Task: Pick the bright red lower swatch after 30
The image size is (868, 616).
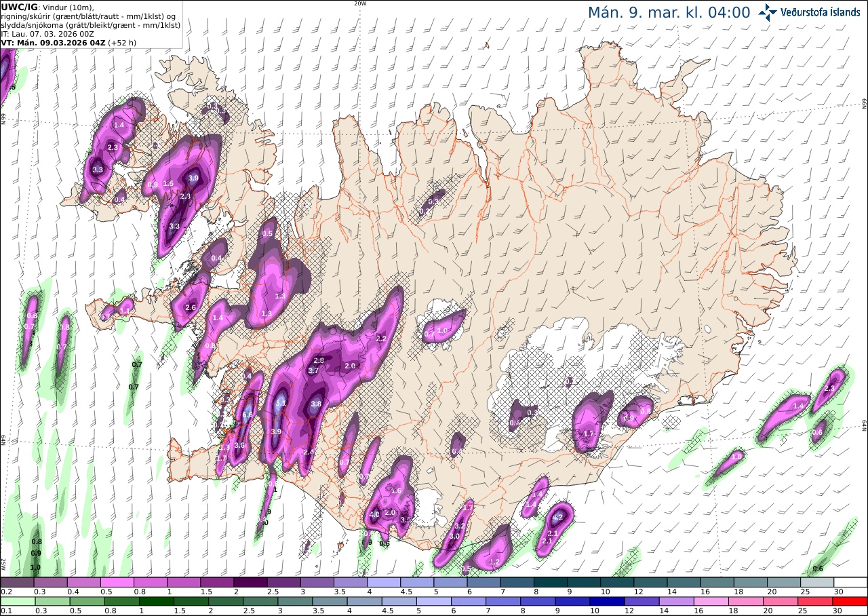Action: [850, 602]
